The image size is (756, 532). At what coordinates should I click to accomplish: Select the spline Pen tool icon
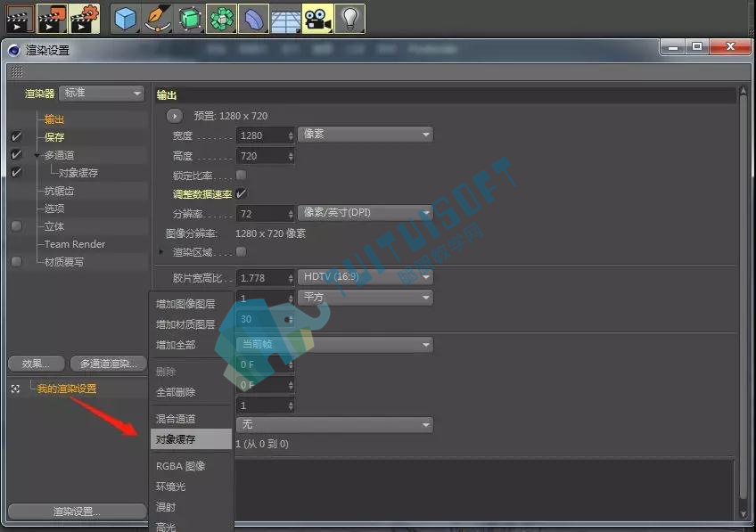pyautogui.click(x=158, y=19)
